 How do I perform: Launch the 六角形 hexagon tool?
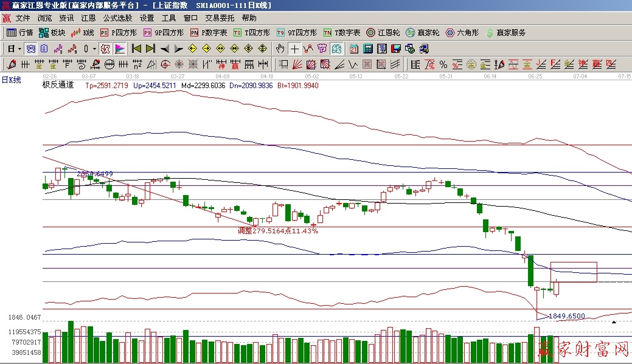462,33
